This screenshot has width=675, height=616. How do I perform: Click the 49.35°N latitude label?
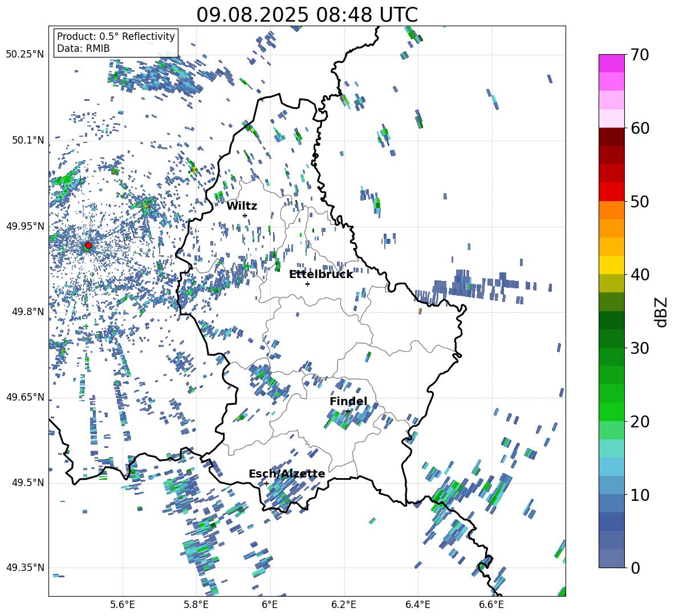click(25, 568)
